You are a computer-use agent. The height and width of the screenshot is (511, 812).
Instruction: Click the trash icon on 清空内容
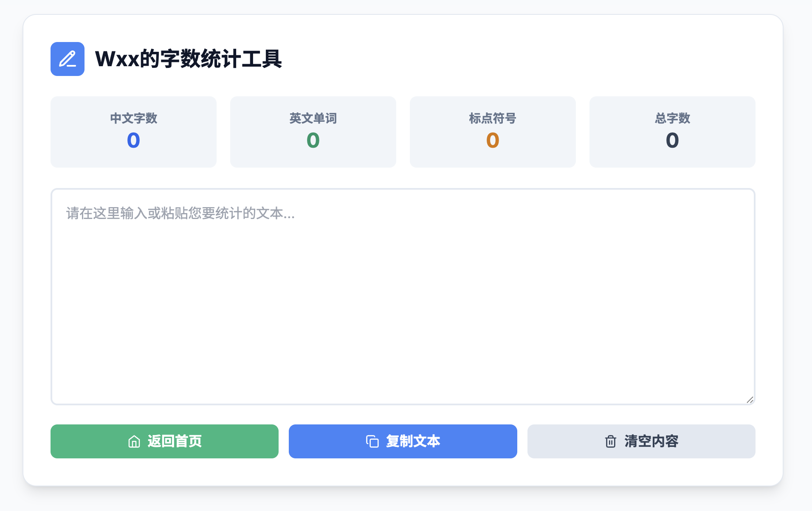point(610,441)
